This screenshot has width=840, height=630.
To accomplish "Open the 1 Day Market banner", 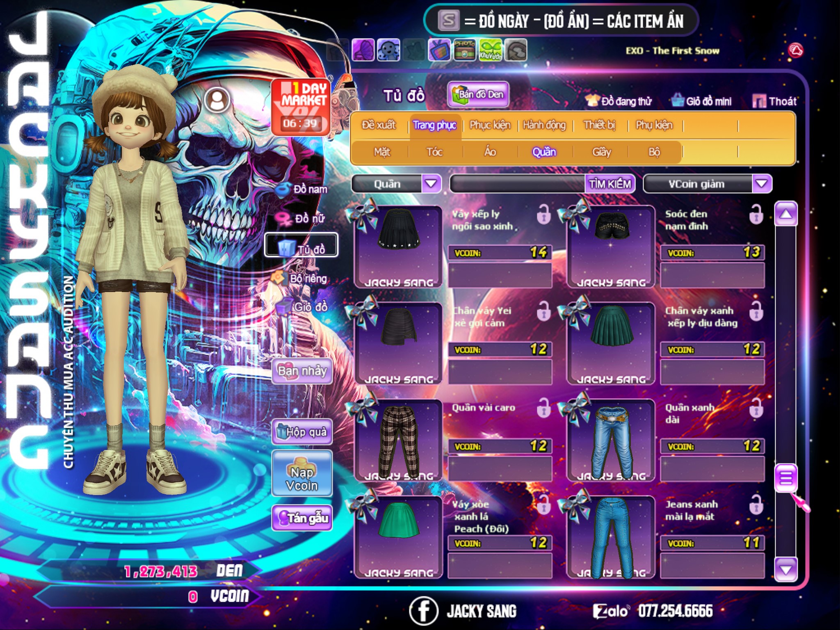I will [301, 107].
